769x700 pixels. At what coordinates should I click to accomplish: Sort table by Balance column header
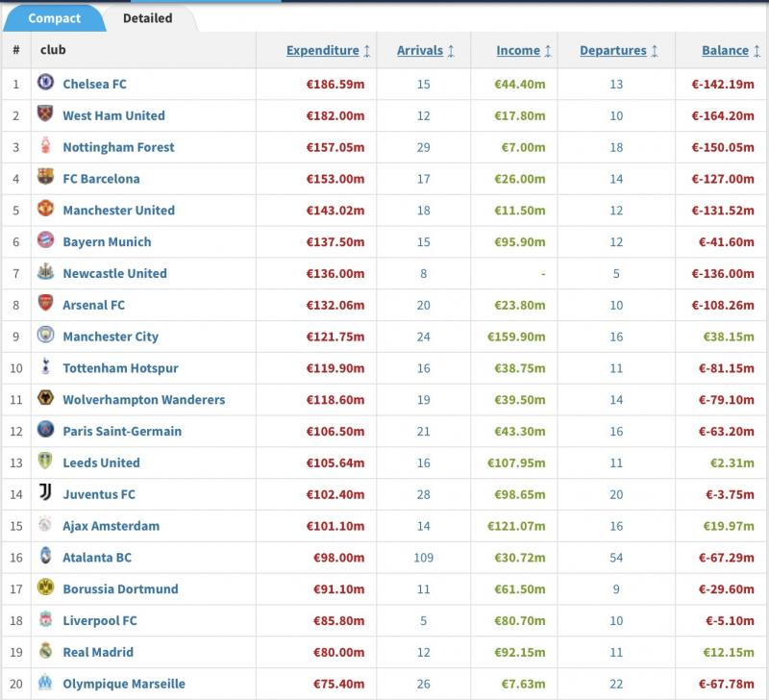[x=726, y=50]
